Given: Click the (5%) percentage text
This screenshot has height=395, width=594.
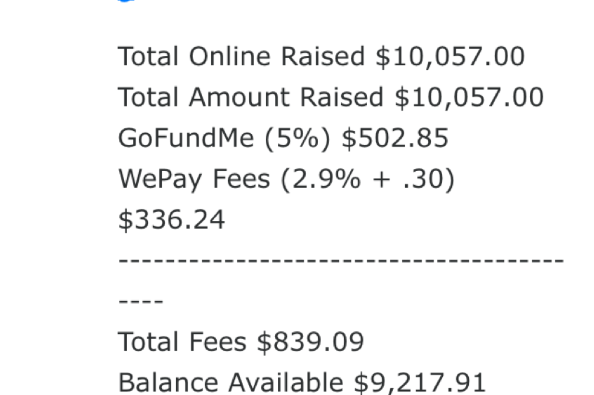Looking at the screenshot, I should (297, 139).
